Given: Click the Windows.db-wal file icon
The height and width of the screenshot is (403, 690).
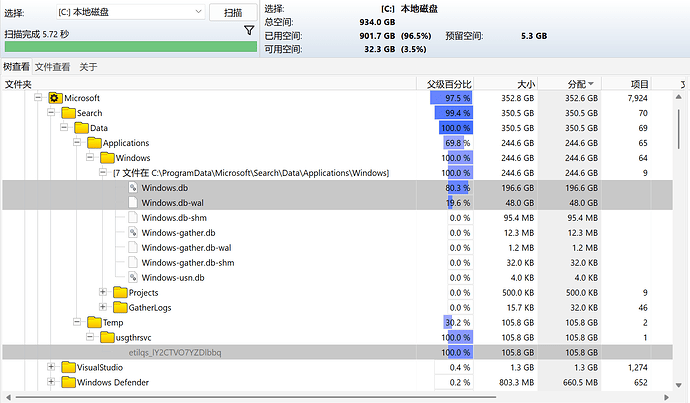Looking at the screenshot, I should point(133,202).
